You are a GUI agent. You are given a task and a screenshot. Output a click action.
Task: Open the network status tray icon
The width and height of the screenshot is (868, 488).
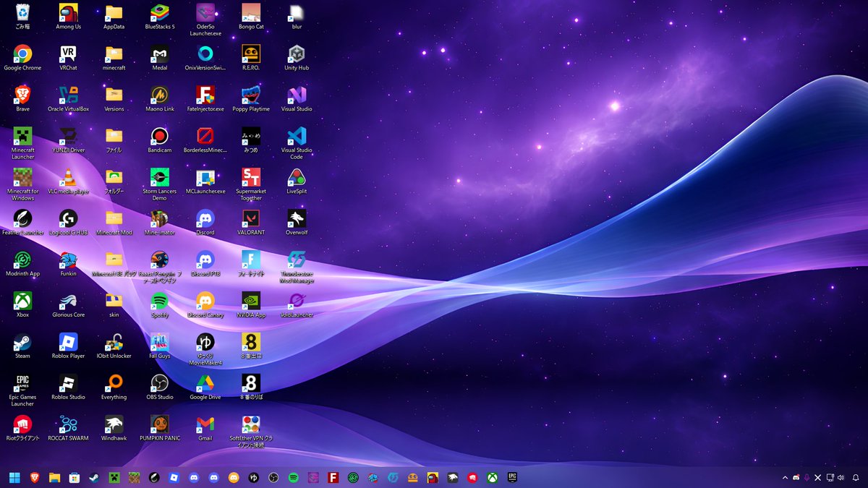830,477
